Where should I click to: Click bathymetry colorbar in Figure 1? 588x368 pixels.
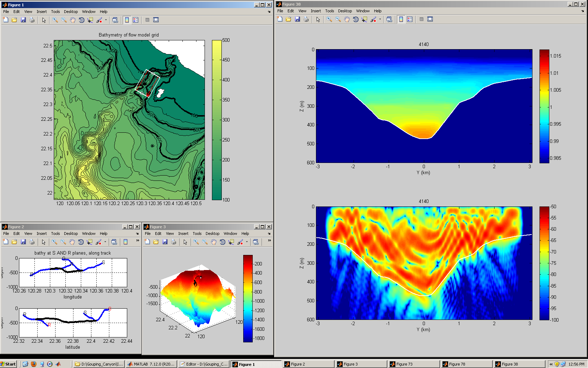(x=217, y=120)
